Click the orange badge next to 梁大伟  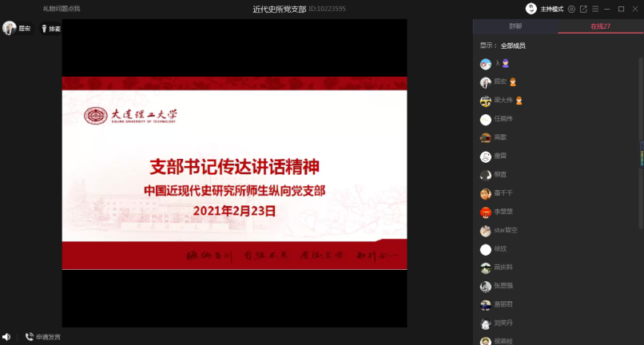(x=519, y=100)
